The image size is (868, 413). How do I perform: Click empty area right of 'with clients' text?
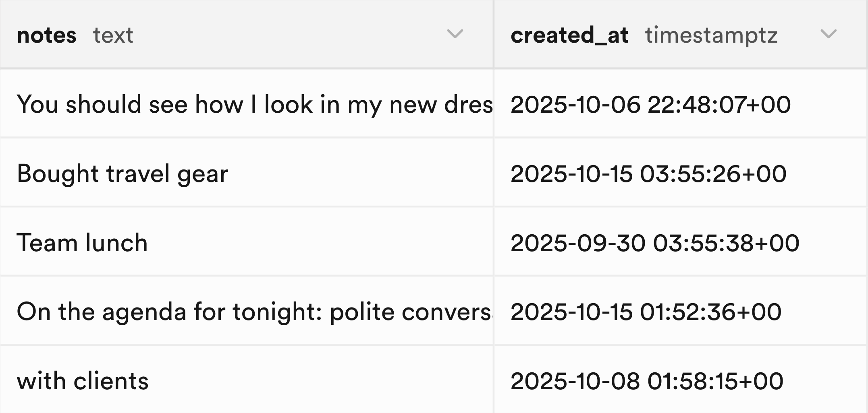[x=318, y=381]
